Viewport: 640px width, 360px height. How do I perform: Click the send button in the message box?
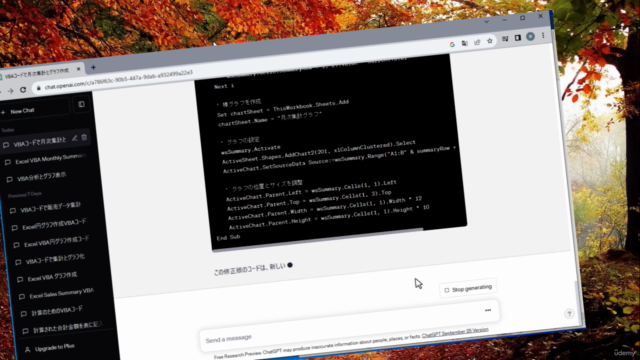point(488,310)
